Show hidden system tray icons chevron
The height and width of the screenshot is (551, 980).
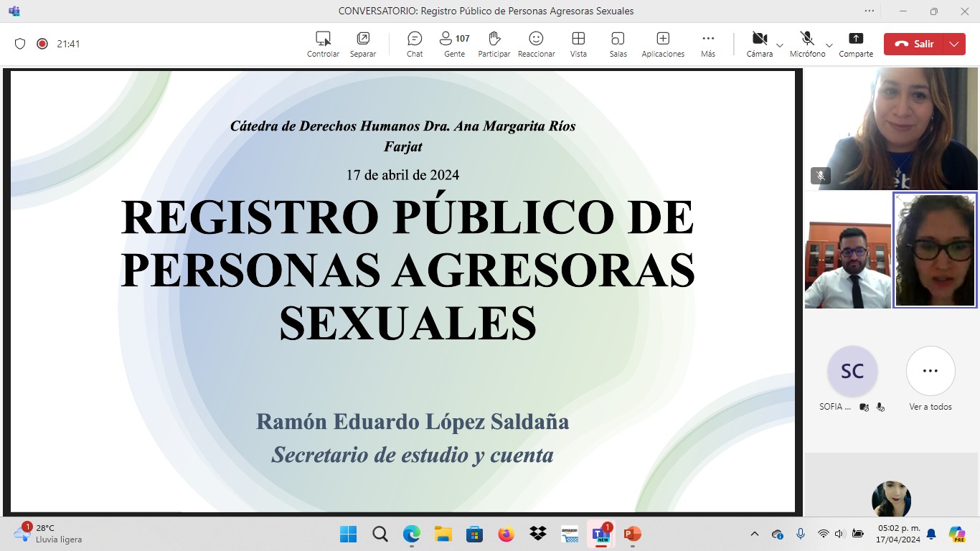pyautogui.click(x=755, y=534)
